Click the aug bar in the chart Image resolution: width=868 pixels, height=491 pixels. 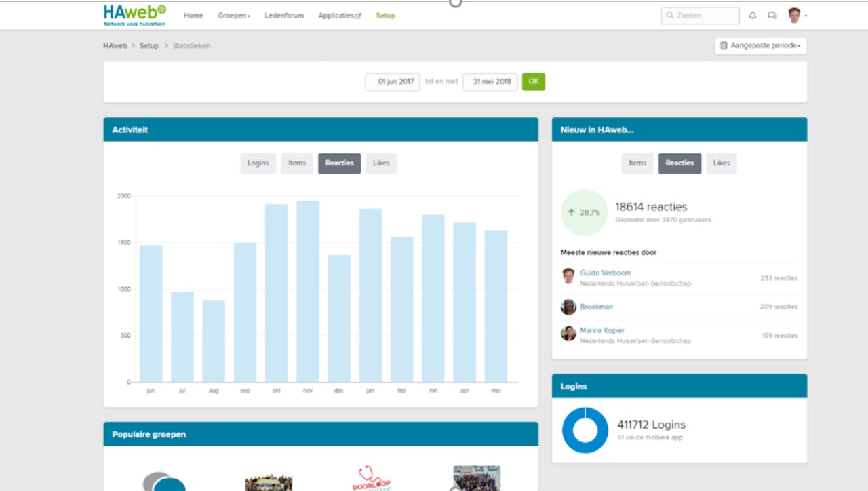tap(214, 342)
